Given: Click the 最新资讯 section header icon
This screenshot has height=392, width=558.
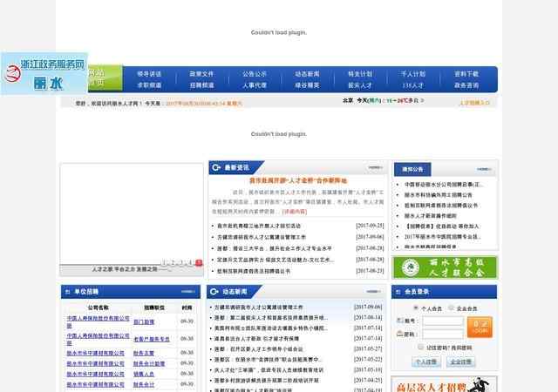Looking at the screenshot, I should 216,167.
